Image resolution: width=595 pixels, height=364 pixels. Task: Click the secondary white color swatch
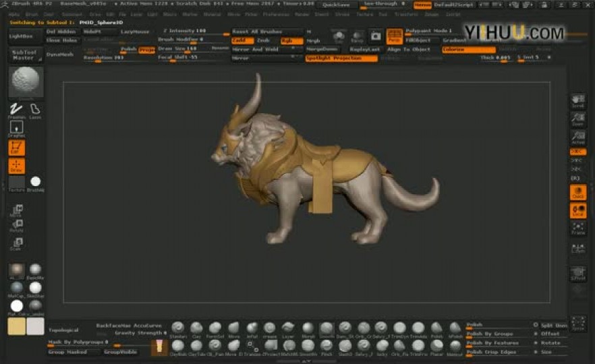(35, 326)
